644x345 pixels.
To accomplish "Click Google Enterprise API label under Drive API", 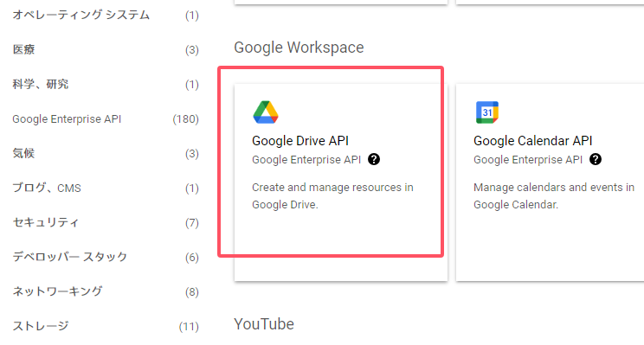I will [x=306, y=160].
